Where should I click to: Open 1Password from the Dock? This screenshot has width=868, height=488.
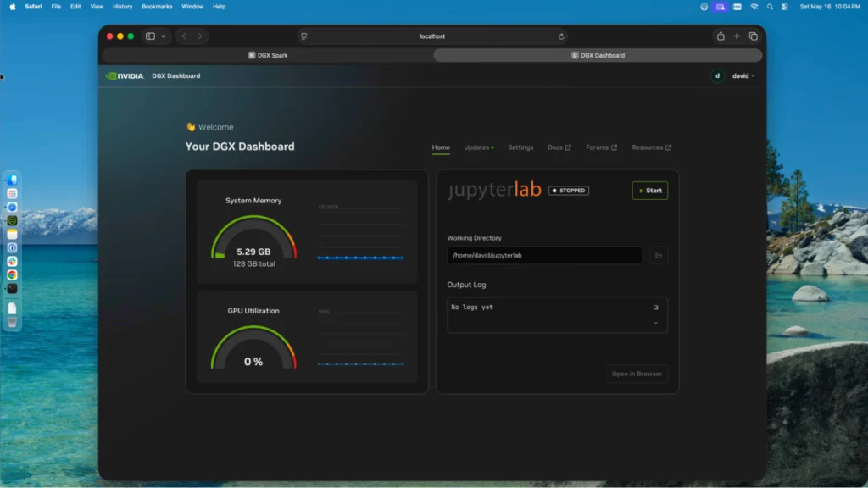(12, 248)
